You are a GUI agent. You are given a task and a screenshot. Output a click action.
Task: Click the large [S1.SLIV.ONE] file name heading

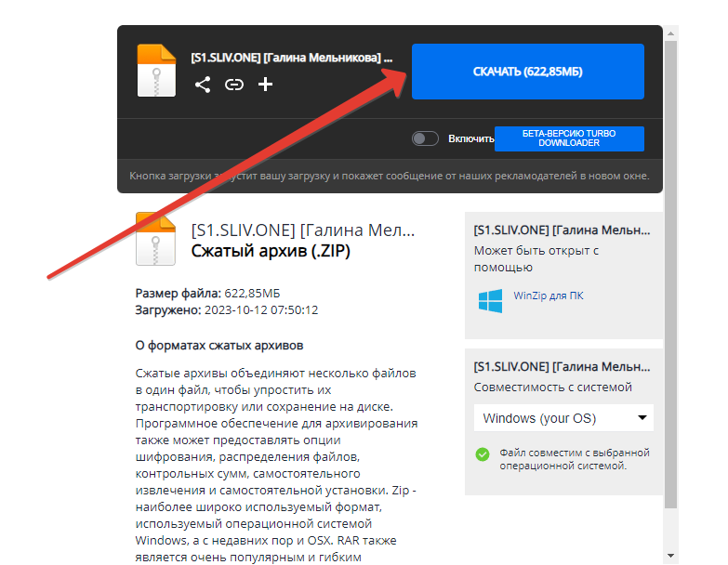click(303, 230)
